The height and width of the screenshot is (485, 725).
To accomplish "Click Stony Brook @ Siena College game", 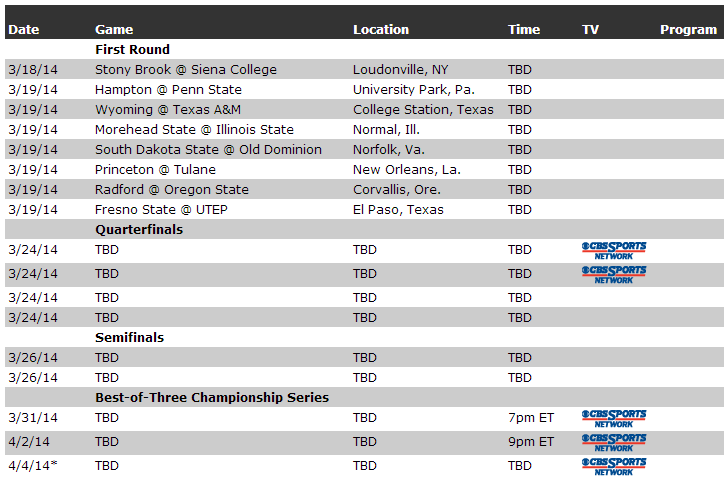I will pos(186,69).
